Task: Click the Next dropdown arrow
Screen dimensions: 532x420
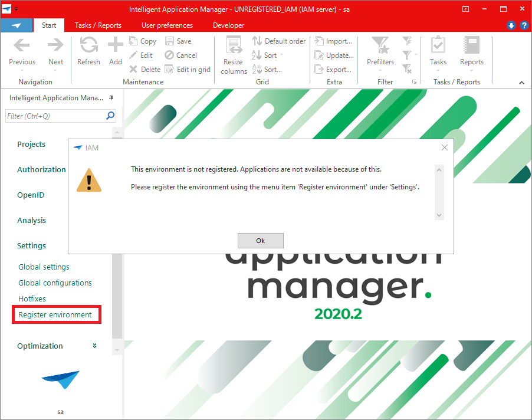Action: 55,71
